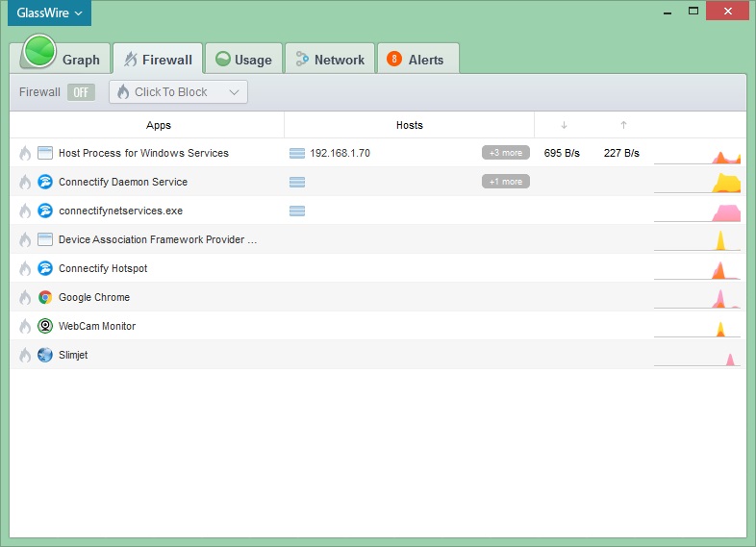The image size is (756, 547).
Task: Sort by download arrow column header
Action: pyautogui.click(x=564, y=125)
